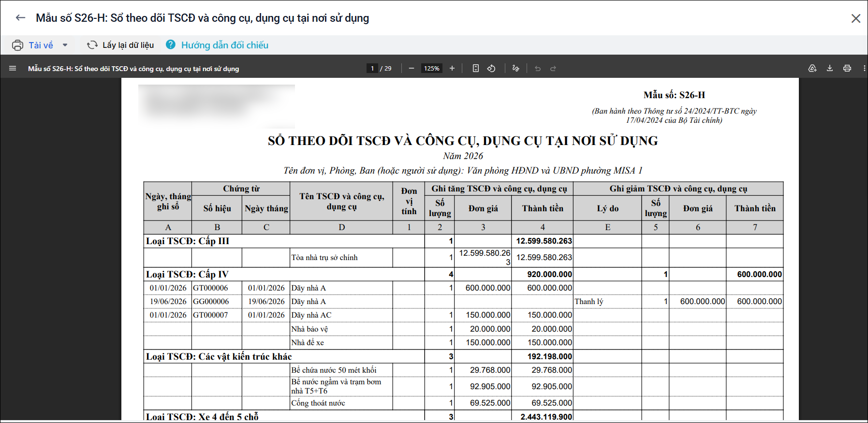
Task: Click the Loại TSCĐ: Cấp III row
Action: tap(463, 241)
